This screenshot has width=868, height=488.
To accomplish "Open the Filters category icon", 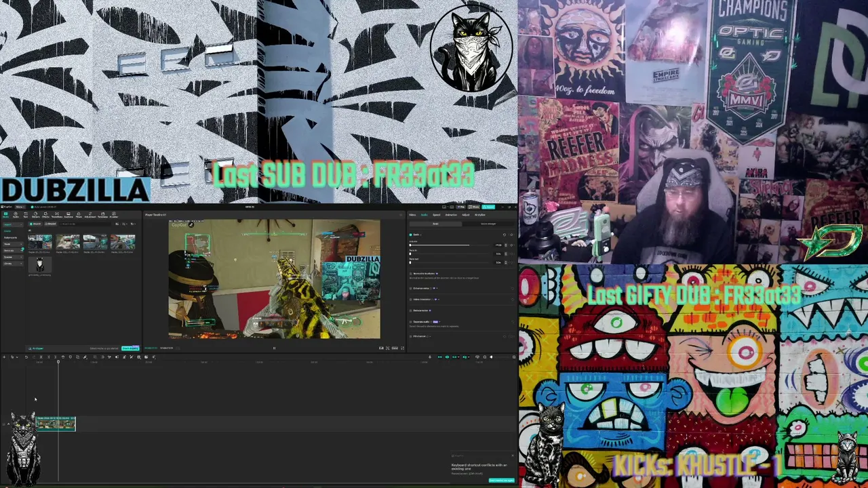I will (x=79, y=216).
